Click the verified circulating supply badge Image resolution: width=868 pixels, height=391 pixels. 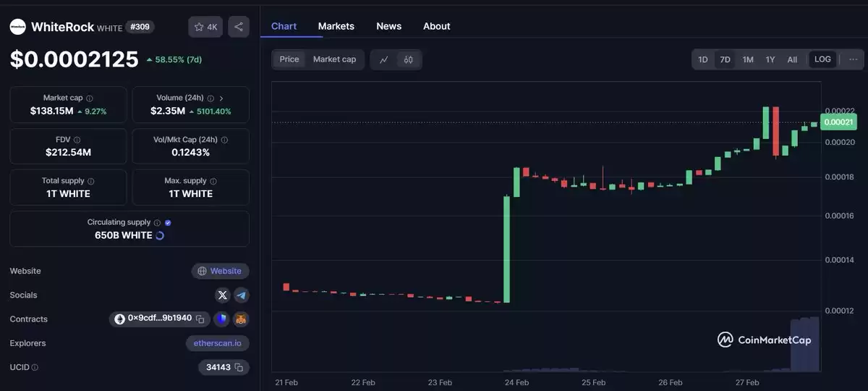pos(168,223)
